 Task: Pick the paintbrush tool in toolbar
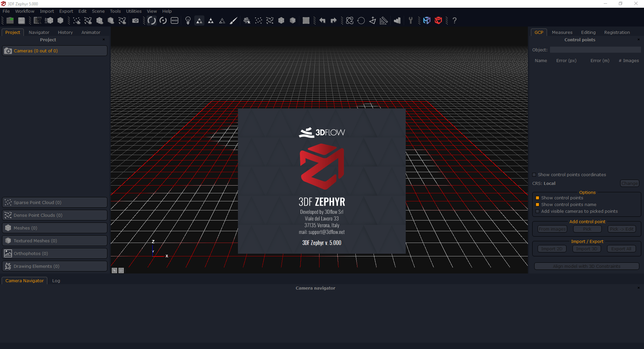click(x=234, y=20)
